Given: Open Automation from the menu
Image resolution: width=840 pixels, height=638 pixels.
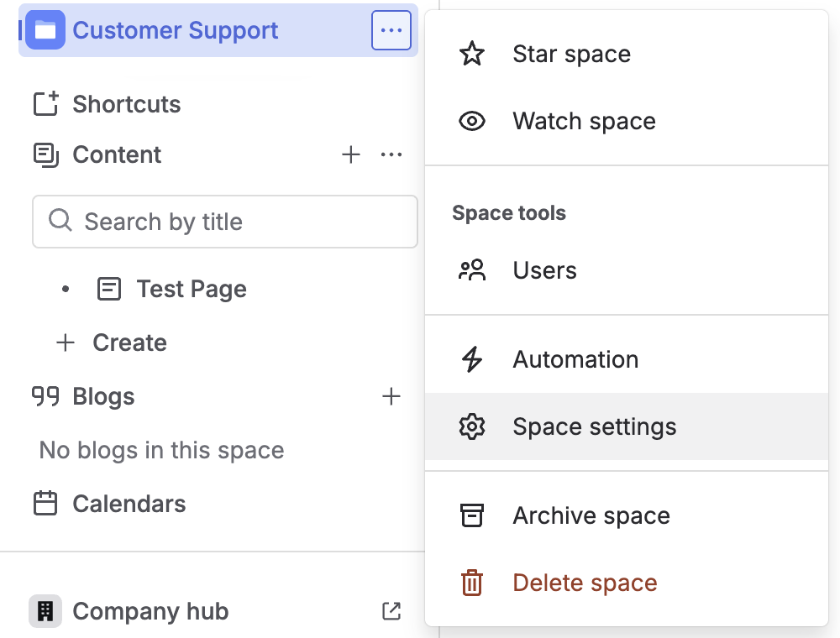Looking at the screenshot, I should (575, 359).
